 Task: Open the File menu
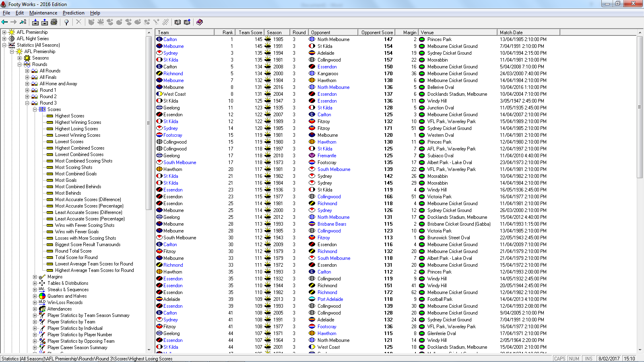click(x=6, y=13)
